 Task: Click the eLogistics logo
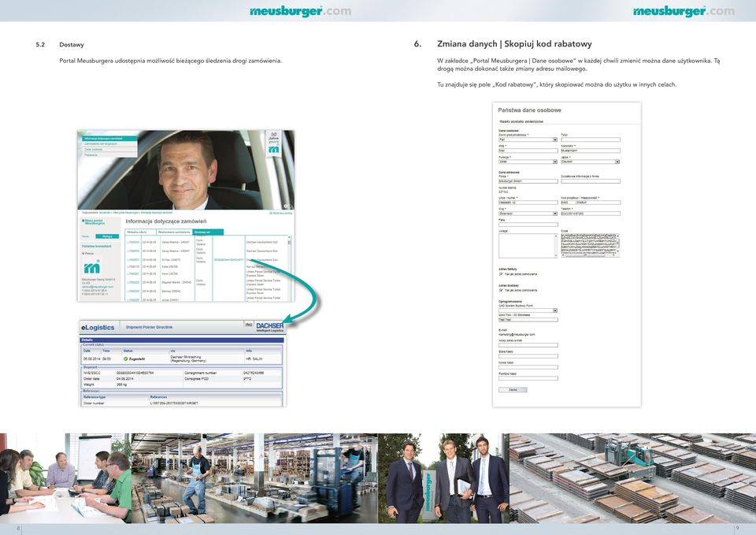coord(98,327)
